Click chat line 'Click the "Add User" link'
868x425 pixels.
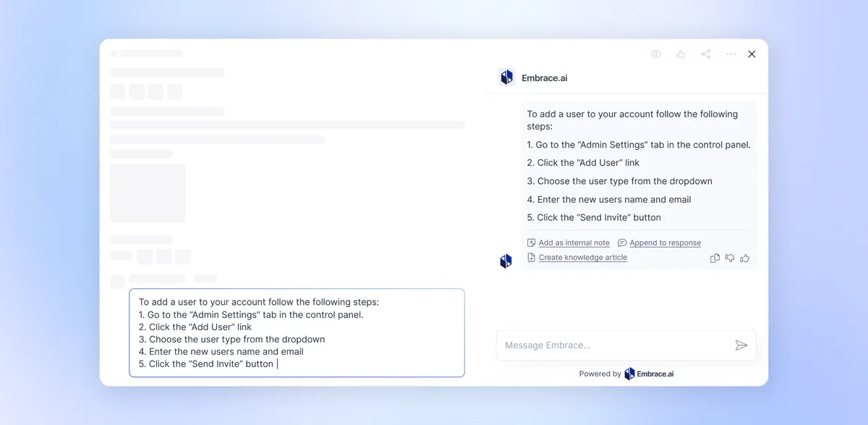pos(583,163)
